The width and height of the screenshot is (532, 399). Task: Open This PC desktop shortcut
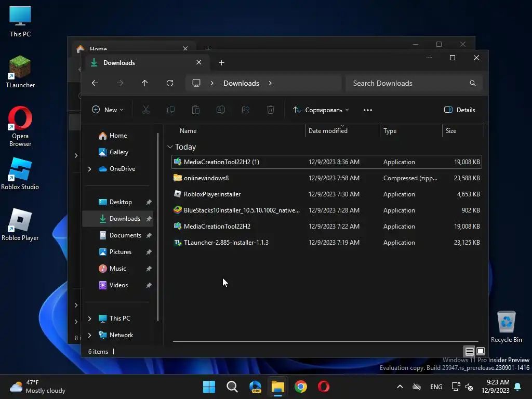pos(20,22)
